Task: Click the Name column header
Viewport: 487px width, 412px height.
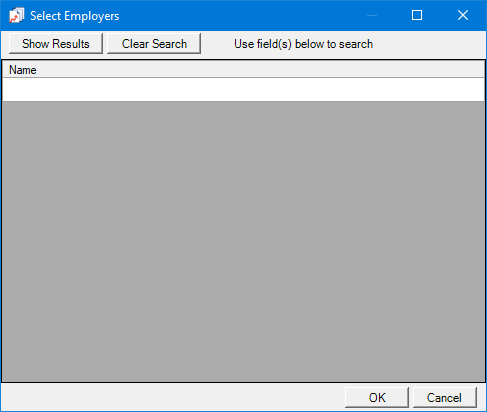Action: pos(243,70)
